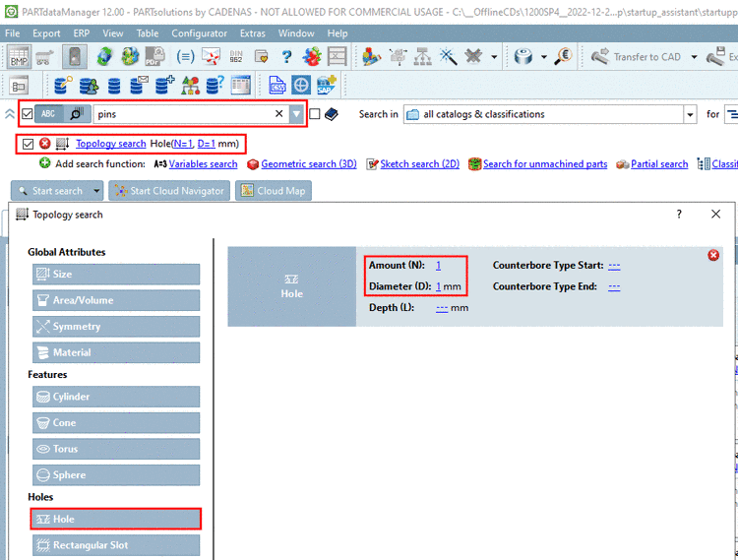This screenshot has height=560, width=738.
Task: Click the blue book icon near search
Action: coord(332,114)
